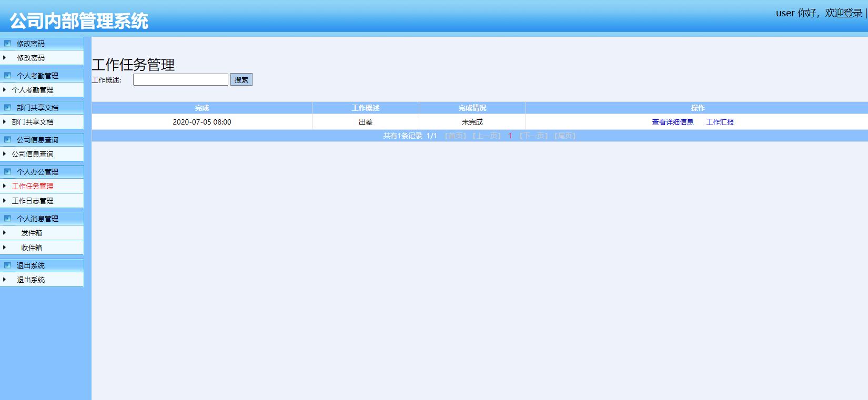
Task: Click the arrow bullet before 工作日志管理
Action: pos(4,201)
